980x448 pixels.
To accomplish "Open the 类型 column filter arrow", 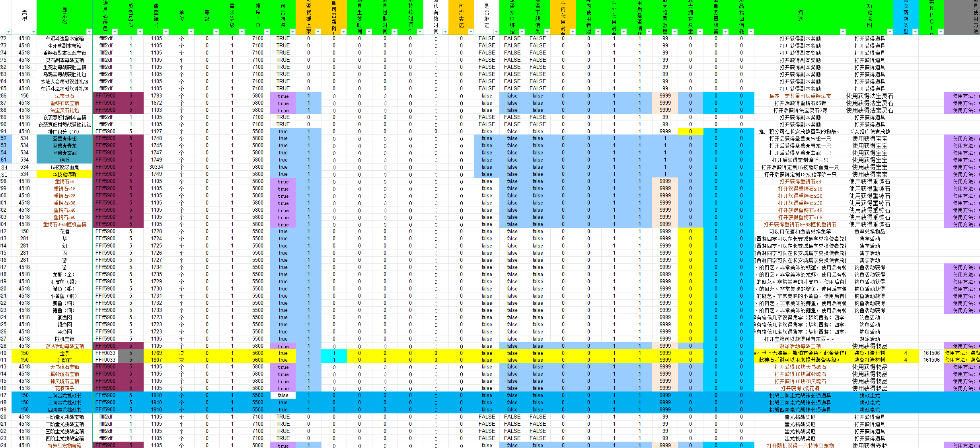I will pos(33,31).
